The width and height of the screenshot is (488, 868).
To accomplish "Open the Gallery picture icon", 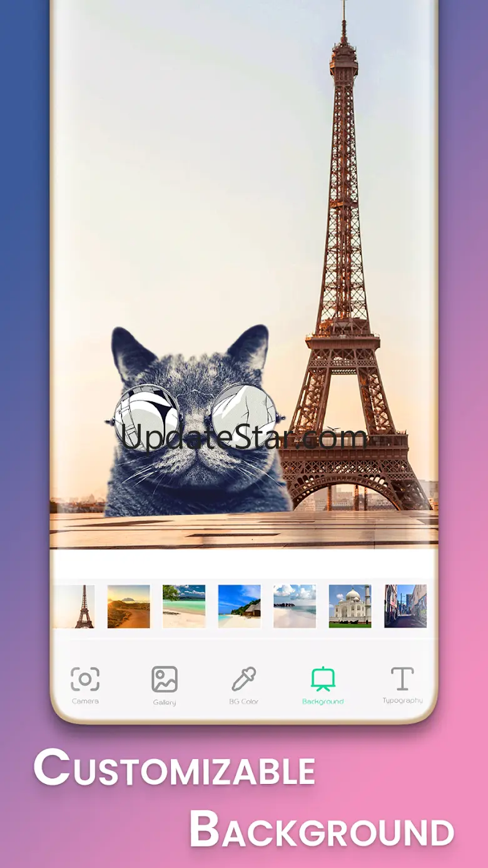I will [165, 679].
